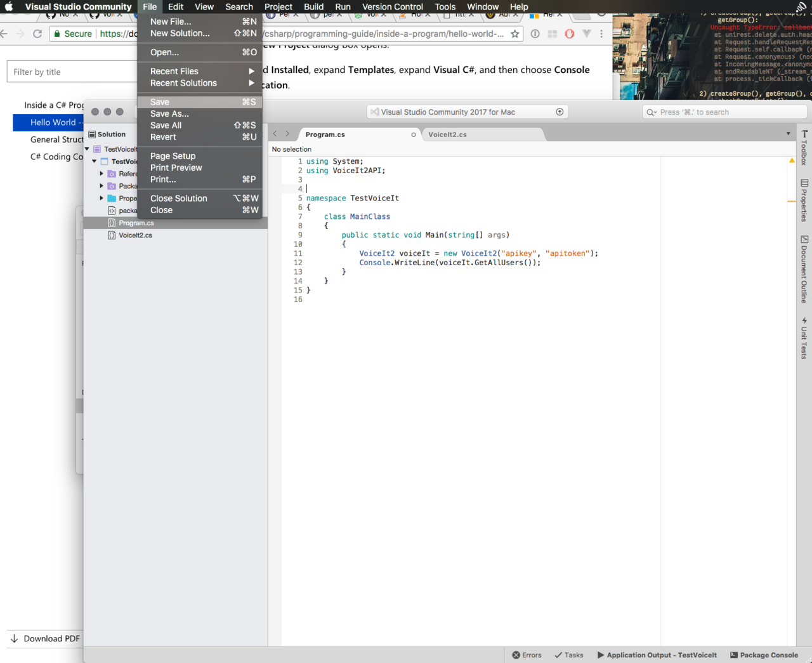Screen dimensions: 812x663
Task: Open the Version Control menu
Action: click(393, 6)
